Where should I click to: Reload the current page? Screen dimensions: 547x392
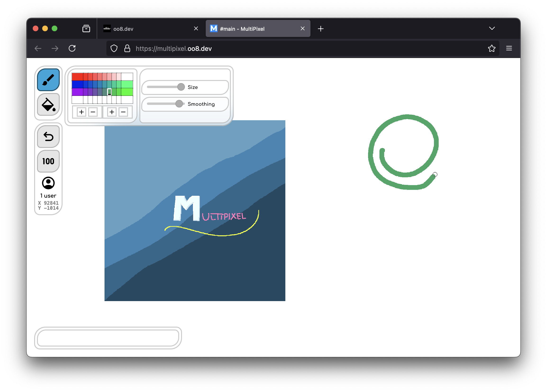coord(72,49)
